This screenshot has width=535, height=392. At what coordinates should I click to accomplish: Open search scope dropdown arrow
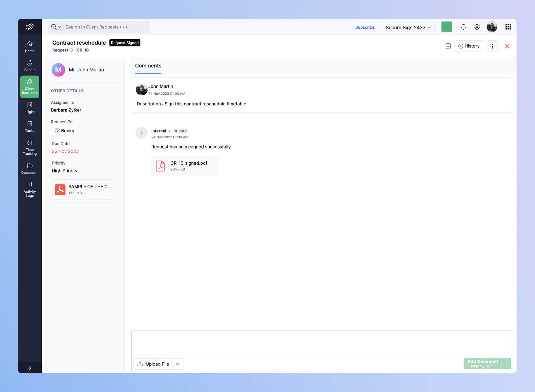pos(59,27)
